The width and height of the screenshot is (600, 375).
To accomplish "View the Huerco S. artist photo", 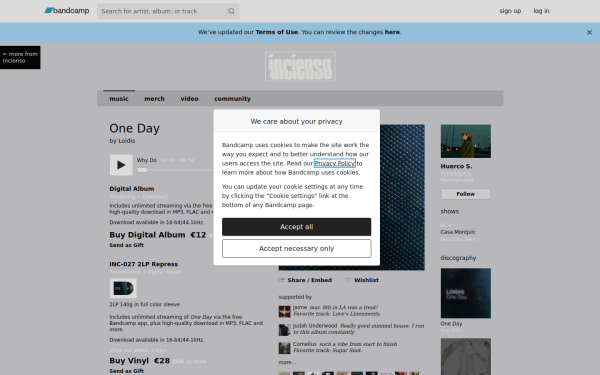I will 465,141.
